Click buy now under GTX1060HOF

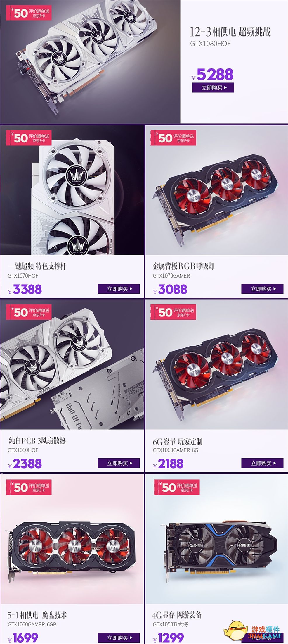(119, 463)
